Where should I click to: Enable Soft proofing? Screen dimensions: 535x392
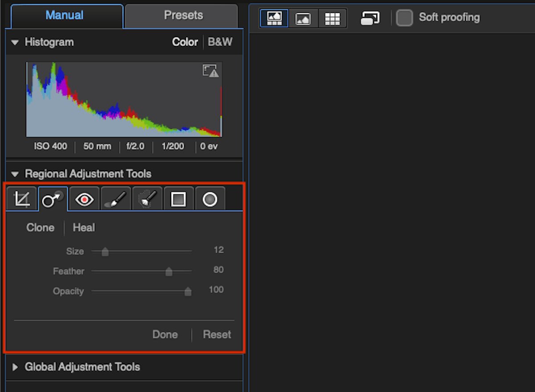[404, 17]
